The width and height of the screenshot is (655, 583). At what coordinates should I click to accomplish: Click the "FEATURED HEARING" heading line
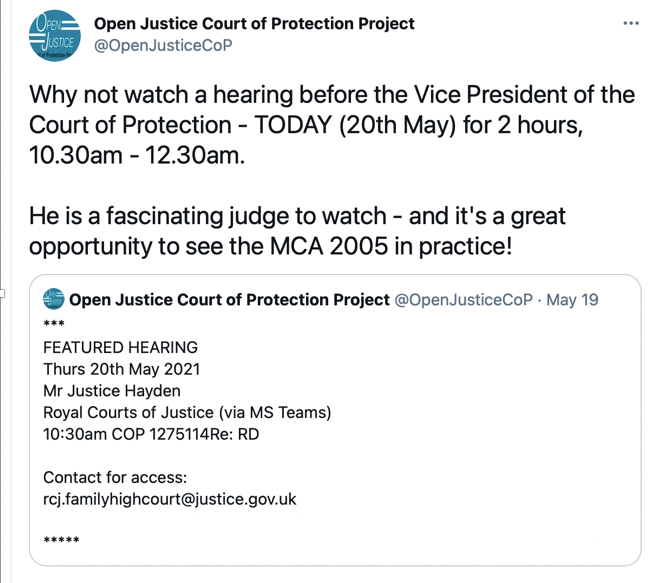[x=120, y=348]
